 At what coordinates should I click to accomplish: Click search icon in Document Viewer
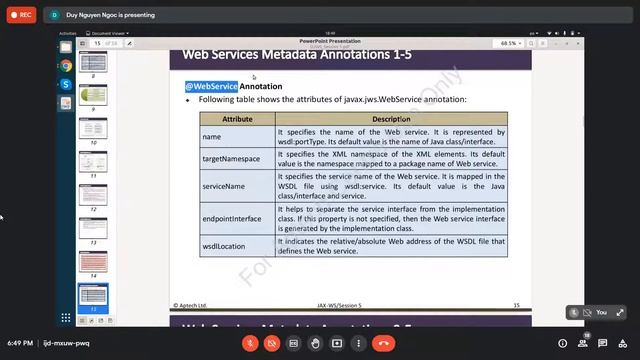click(531, 43)
